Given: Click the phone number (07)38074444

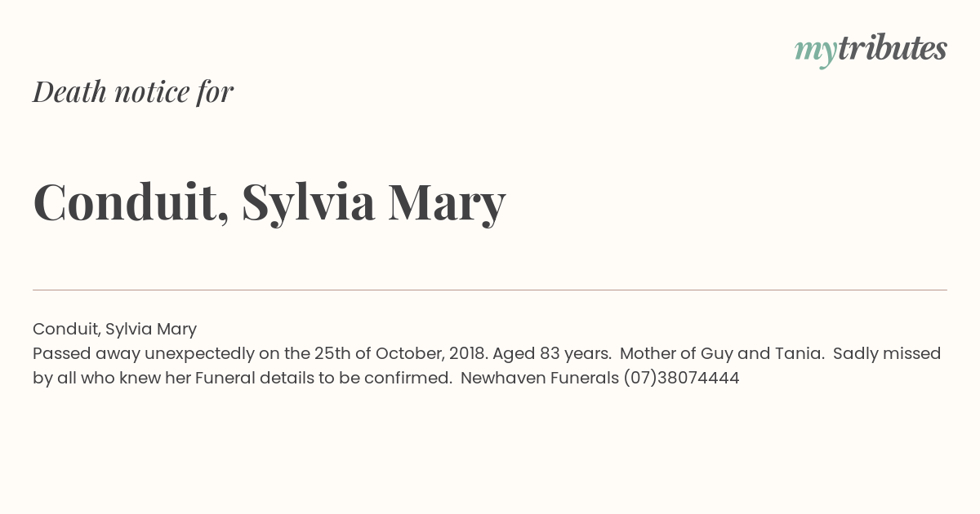Looking at the screenshot, I should [x=681, y=378].
